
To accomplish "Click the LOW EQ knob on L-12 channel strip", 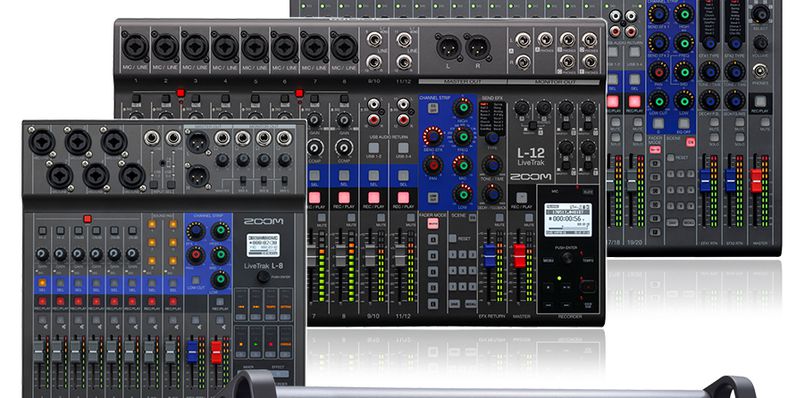I will coord(463,194).
